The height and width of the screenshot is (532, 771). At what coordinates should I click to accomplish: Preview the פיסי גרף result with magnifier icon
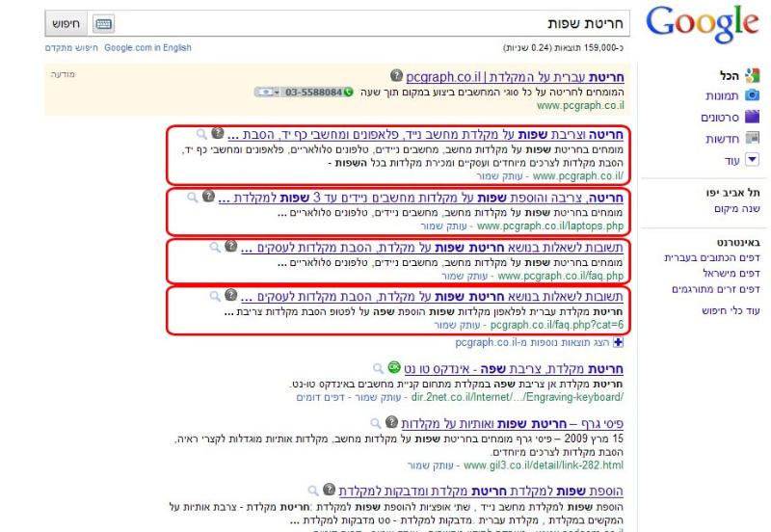[375, 423]
